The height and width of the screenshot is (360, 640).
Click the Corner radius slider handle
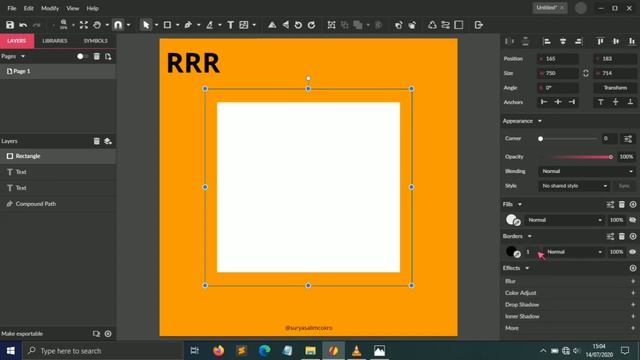(540, 139)
